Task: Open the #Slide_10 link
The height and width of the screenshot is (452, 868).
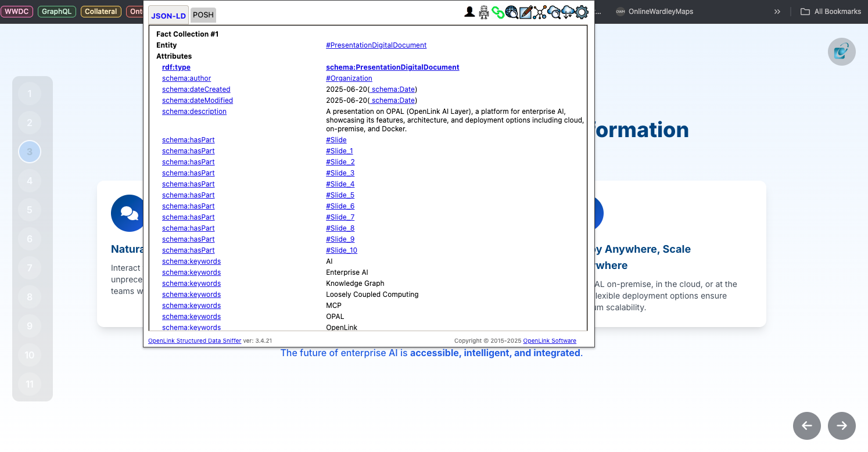Action: tap(342, 250)
